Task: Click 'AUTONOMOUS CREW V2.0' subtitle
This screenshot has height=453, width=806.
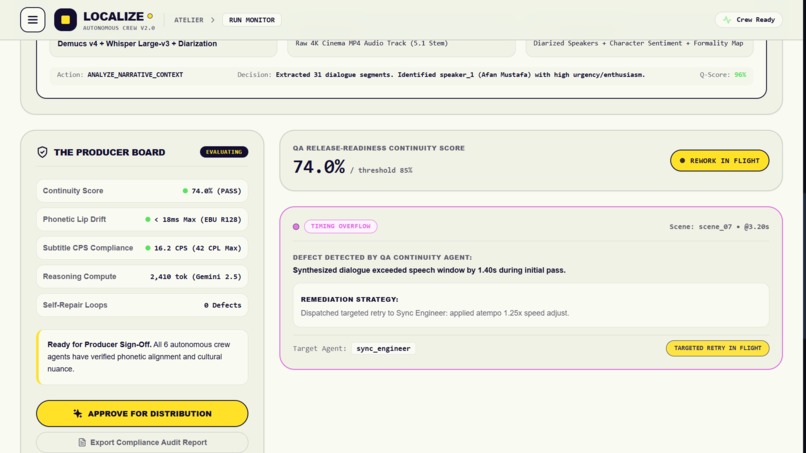Action: 119,28
